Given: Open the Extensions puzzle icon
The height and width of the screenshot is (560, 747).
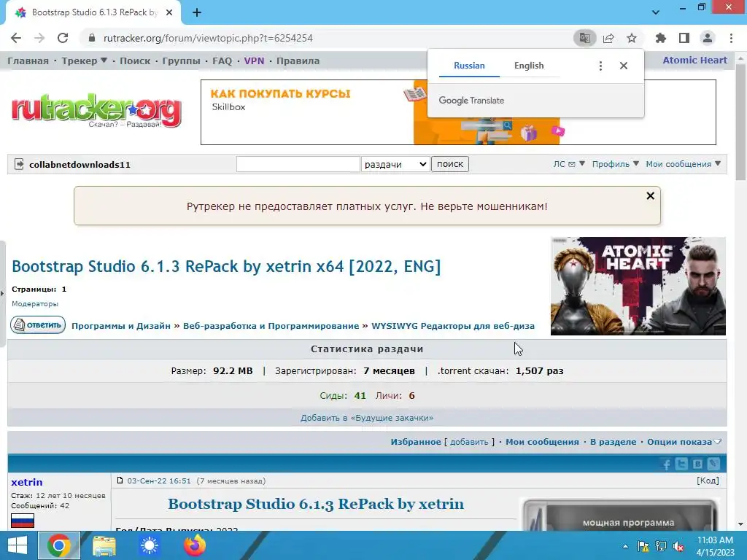Looking at the screenshot, I should tap(661, 38).
